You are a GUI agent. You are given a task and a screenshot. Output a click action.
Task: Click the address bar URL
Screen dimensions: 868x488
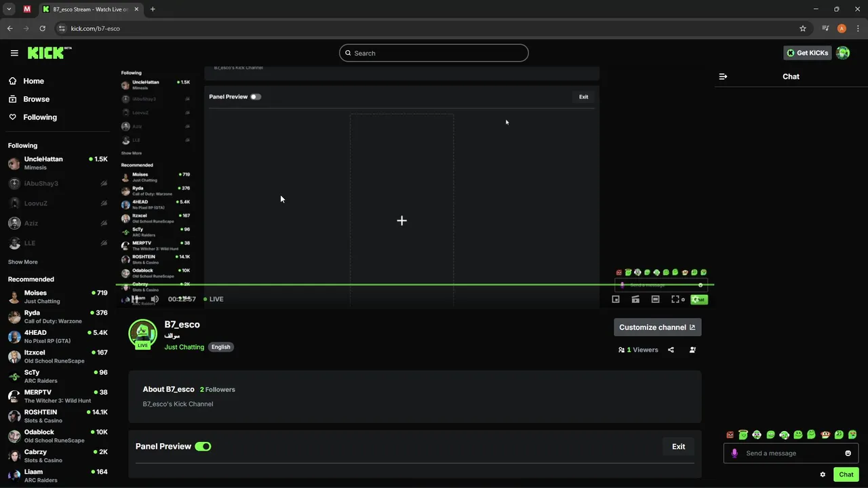click(x=95, y=28)
